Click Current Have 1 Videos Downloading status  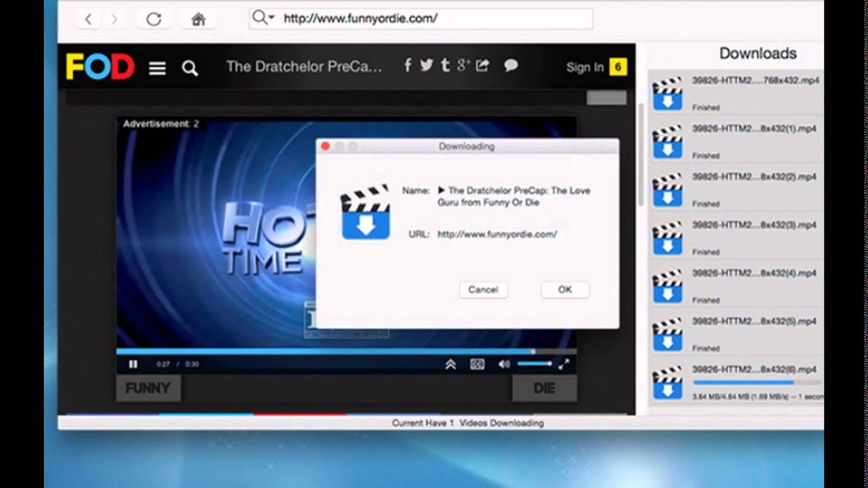click(x=468, y=423)
